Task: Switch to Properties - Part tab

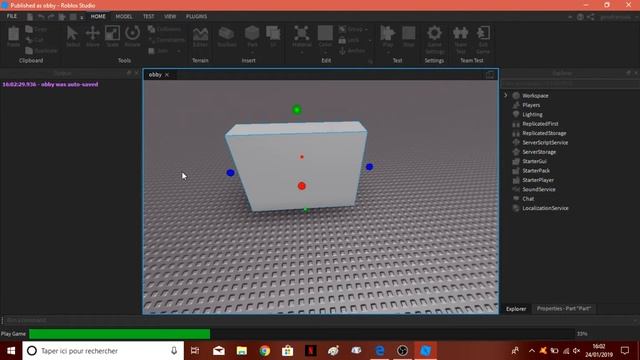Action: [564, 309]
